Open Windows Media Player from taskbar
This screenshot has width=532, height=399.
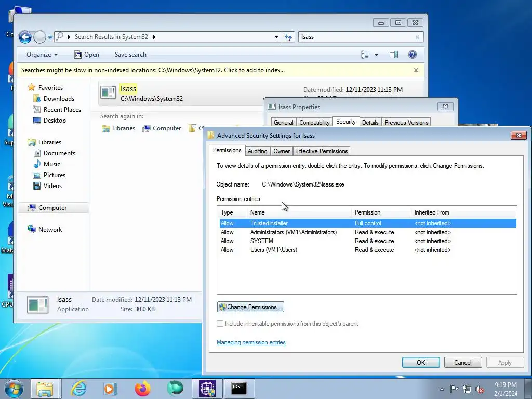[110, 389]
